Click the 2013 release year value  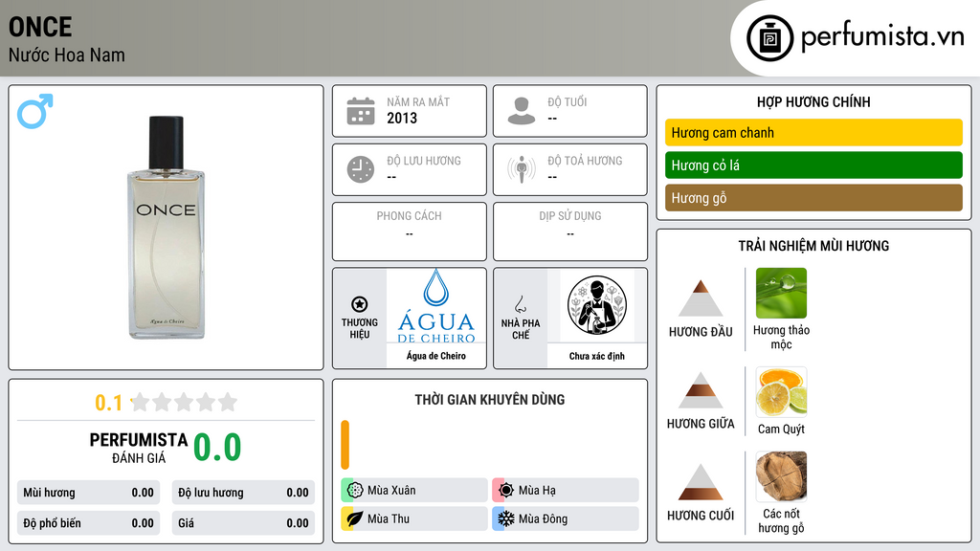coord(402,118)
